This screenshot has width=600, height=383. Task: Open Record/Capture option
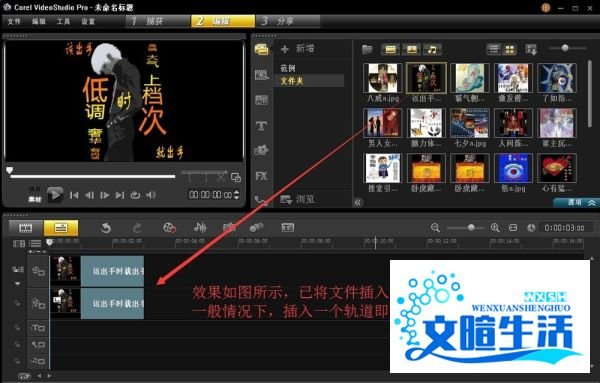pyautogui.click(x=170, y=228)
